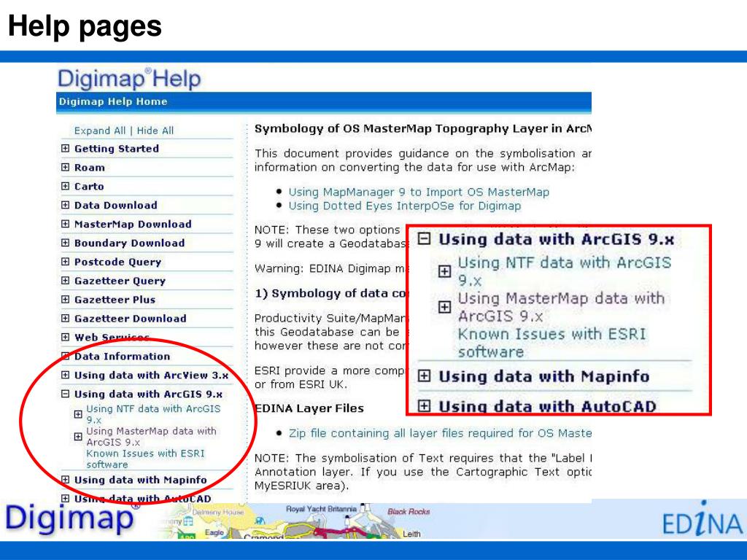Open Using MasterMap data link in enlarged callout

pyautogui.click(x=561, y=307)
